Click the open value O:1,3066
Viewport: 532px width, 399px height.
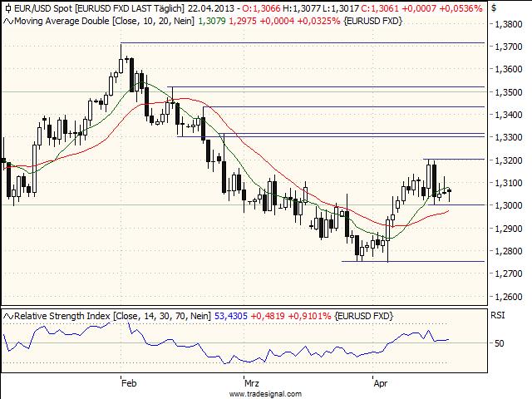(261, 8)
